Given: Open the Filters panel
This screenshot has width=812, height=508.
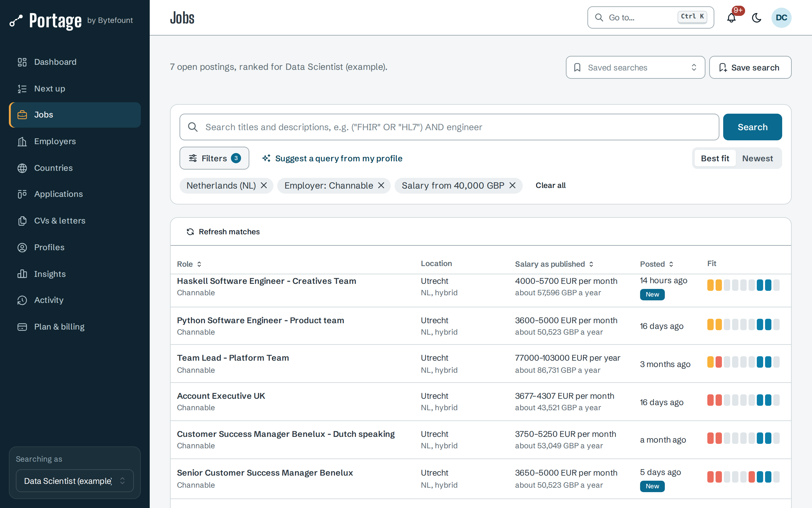Looking at the screenshot, I should tap(214, 158).
